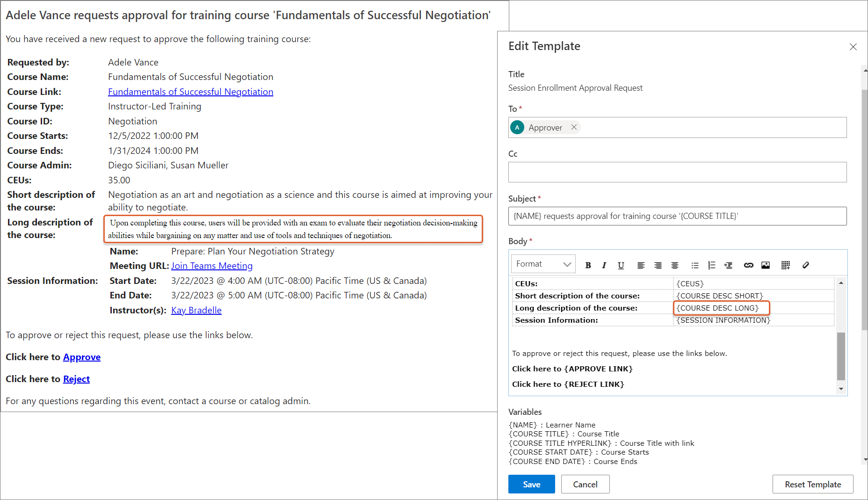Image resolution: width=868 pixels, height=500 pixels.
Task: Save the edited template
Action: [x=531, y=484]
